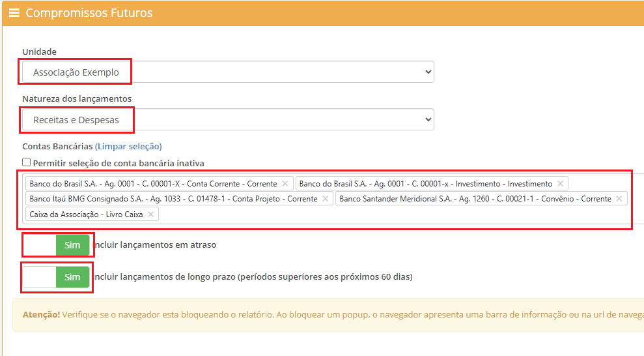Image resolution: width=644 pixels, height=356 pixels.
Task: Click the Atenção! warning message text
Action: click(x=333, y=314)
